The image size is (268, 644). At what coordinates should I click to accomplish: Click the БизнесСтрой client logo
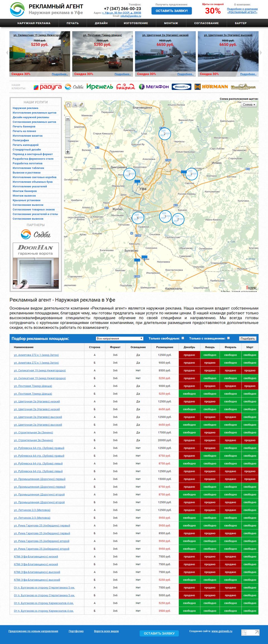(243, 87)
